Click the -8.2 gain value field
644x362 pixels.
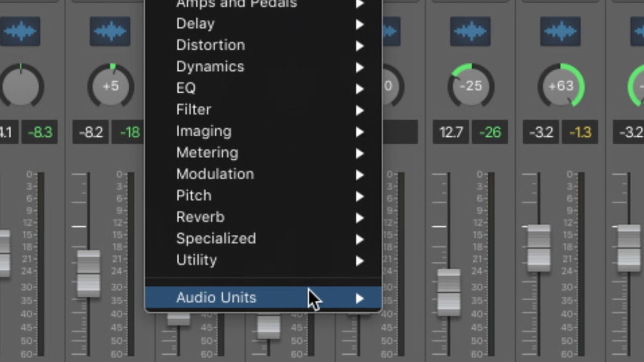[x=90, y=132]
